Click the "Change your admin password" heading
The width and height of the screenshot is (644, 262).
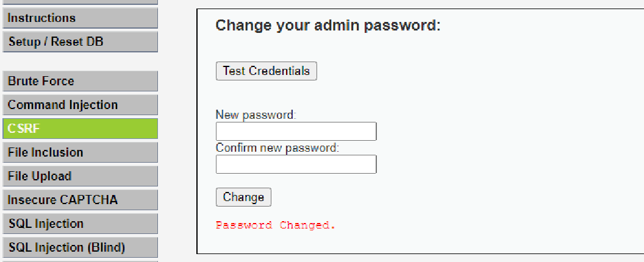click(327, 26)
